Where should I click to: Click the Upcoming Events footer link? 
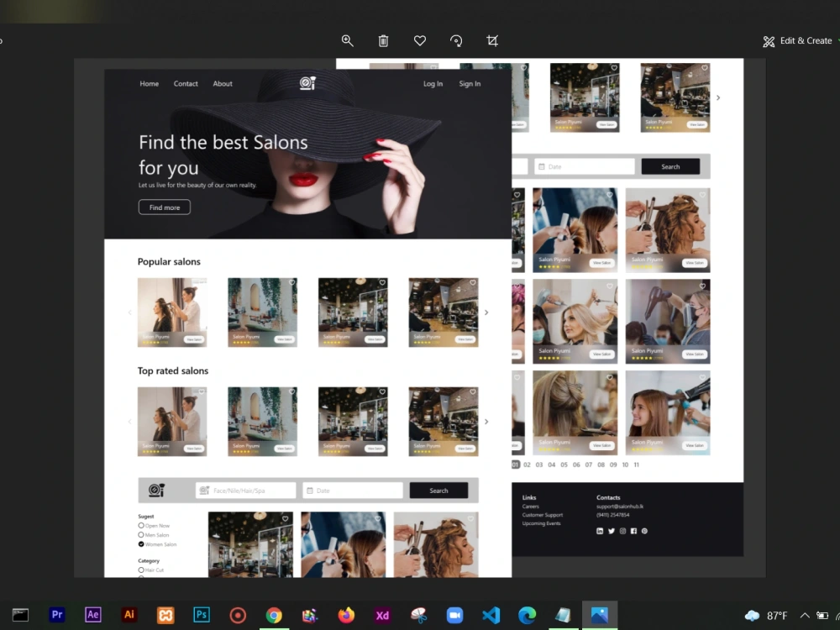[x=541, y=523]
